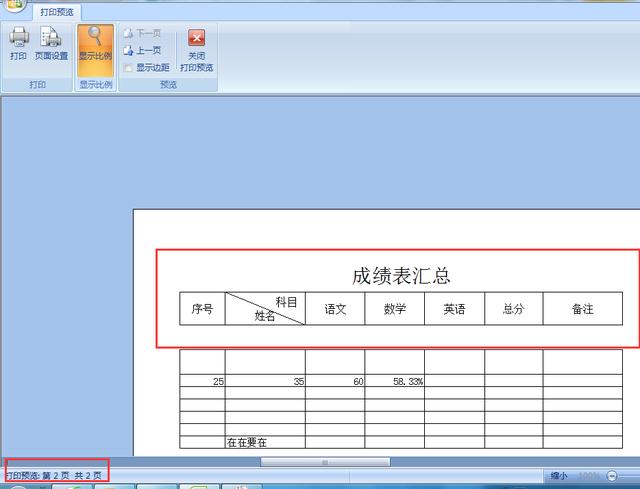The image size is (640, 489).
Task: Click the 科目 label in diagonal cell
Action: (x=286, y=302)
